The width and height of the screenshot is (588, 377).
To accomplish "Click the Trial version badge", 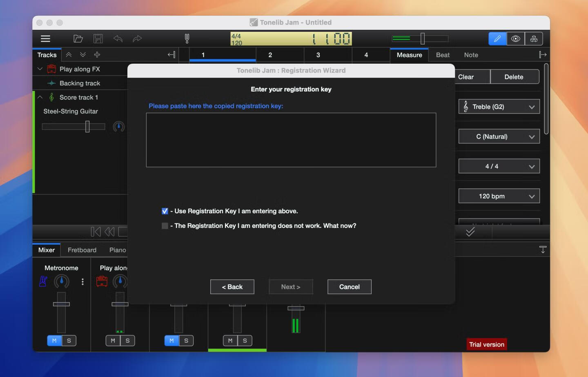I will coord(487,344).
